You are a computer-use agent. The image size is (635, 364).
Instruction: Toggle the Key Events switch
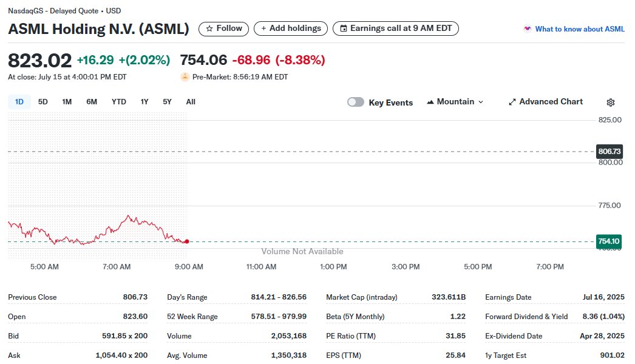pyautogui.click(x=356, y=102)
